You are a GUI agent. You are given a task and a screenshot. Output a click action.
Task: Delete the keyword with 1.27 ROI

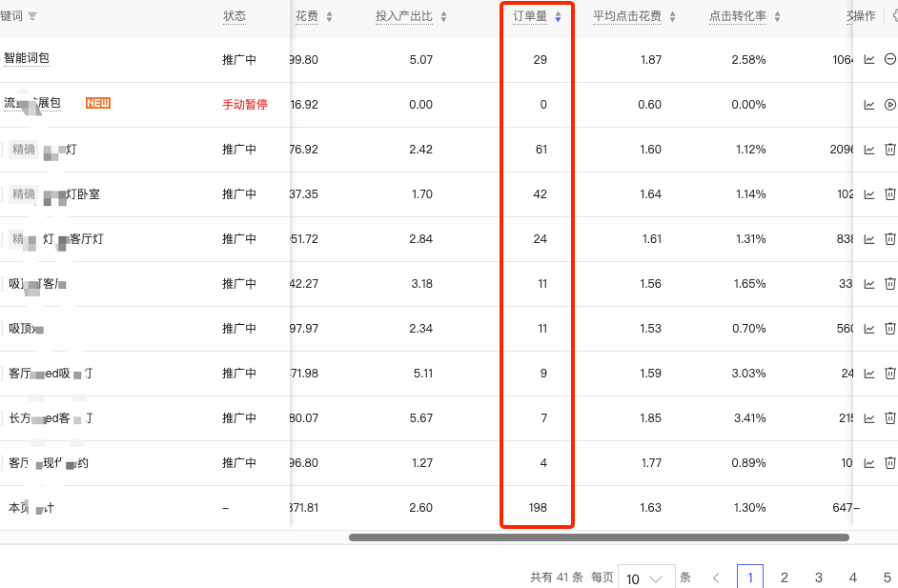[889, 463]
